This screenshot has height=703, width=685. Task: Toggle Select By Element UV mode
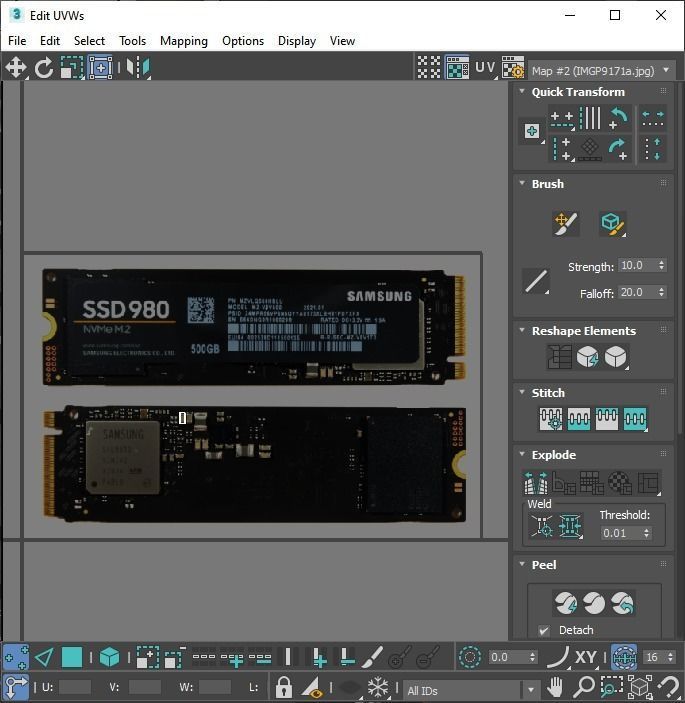tap(109, 657)
